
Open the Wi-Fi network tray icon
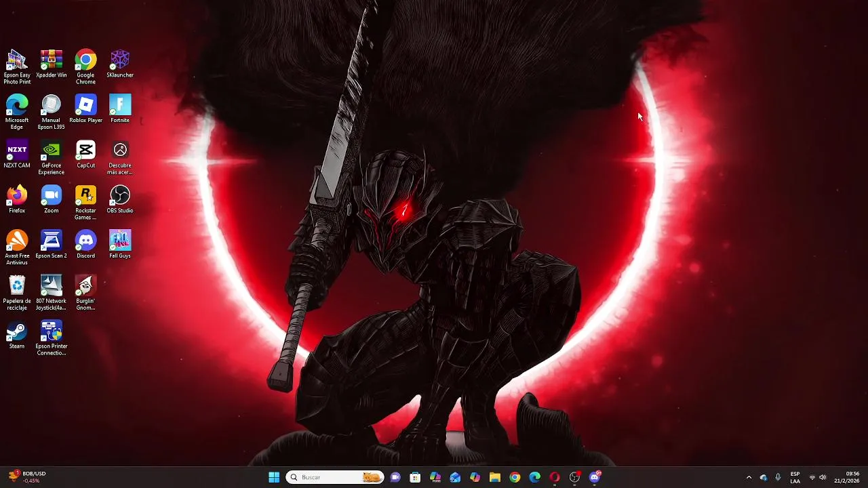tap(812, 477)
